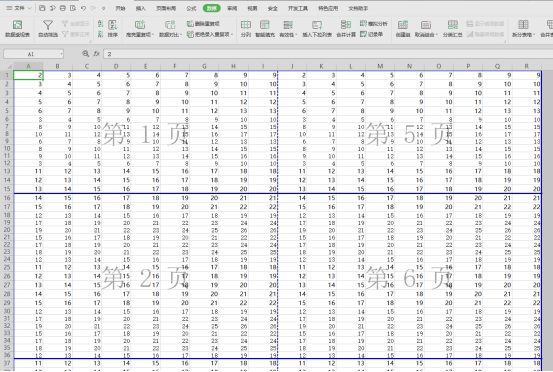553x372 pixels.
Task: Open the Document assistant (文档助手) tab
Action: [358, 8]
